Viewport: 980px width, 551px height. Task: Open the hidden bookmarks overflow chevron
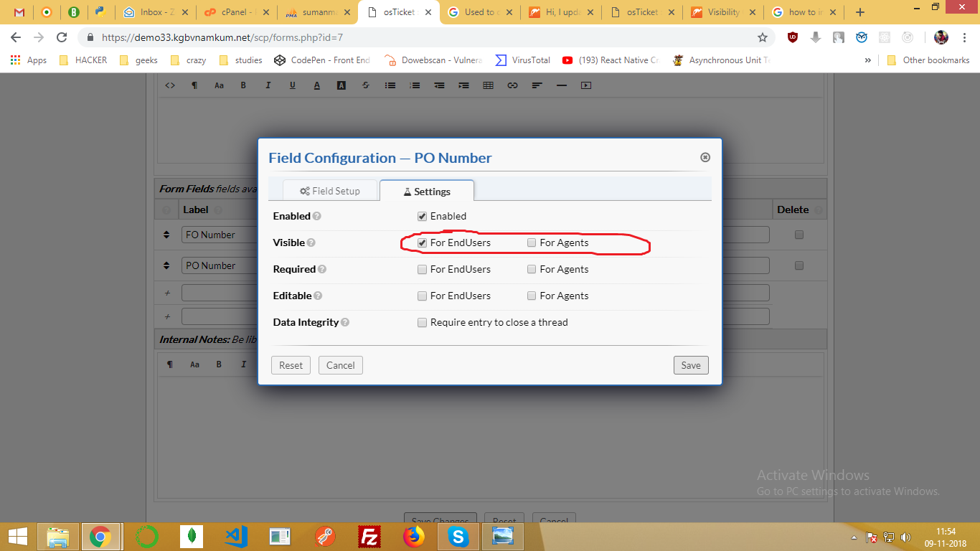tap(868, 60)
